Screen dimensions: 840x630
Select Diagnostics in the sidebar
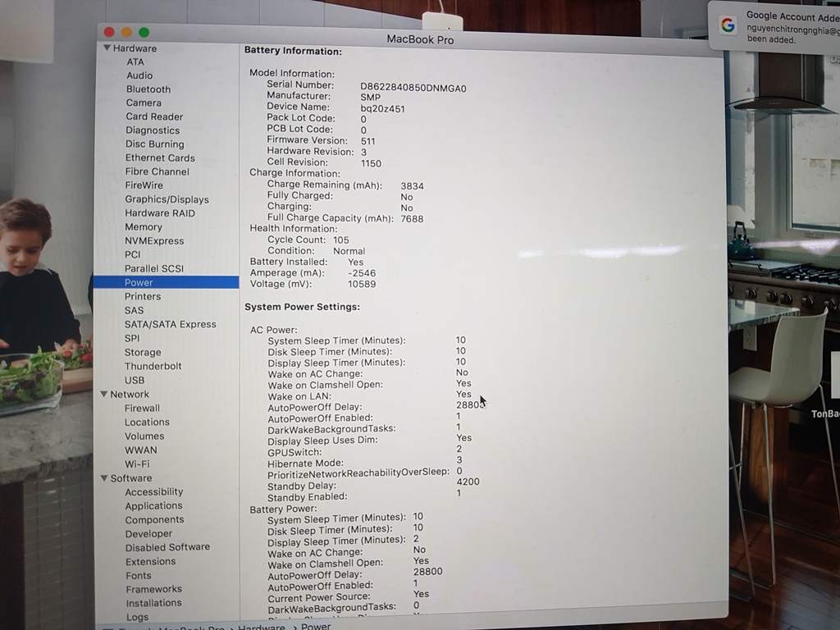(153, 130)
